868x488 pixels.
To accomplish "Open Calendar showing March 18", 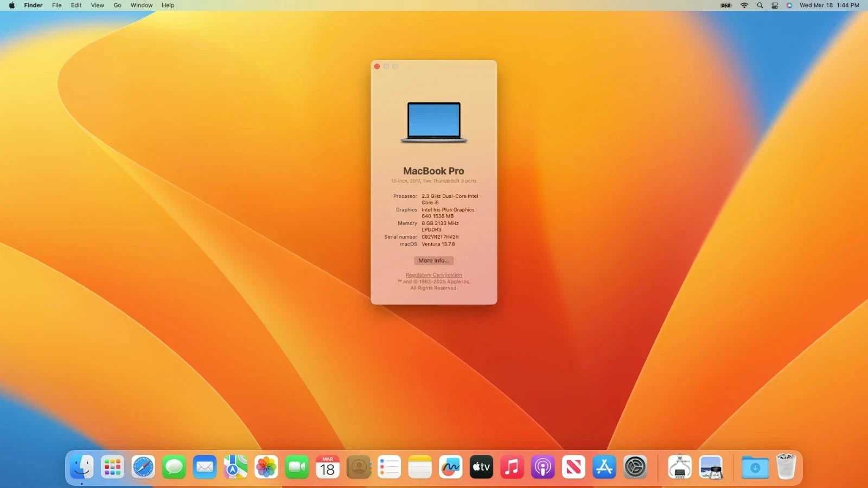I will pos(328,467).
